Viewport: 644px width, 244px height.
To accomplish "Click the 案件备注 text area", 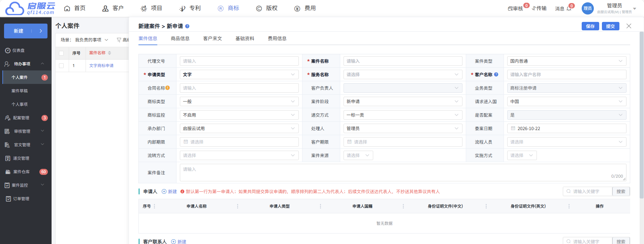I will tap(403, 173).
